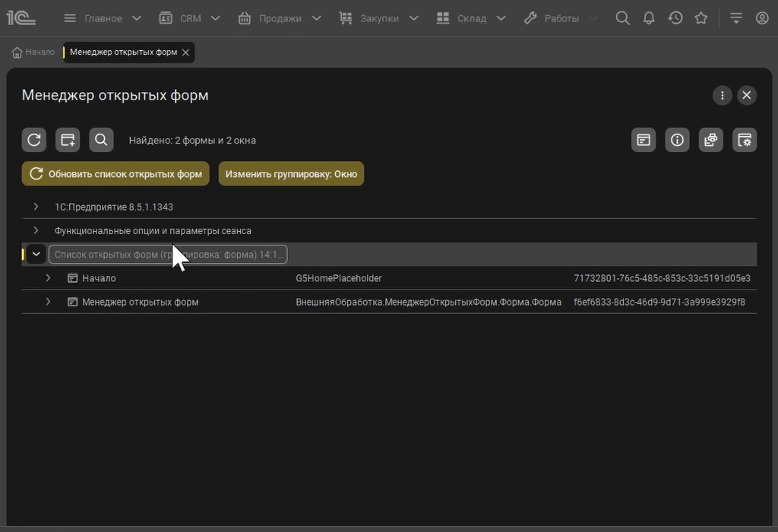778x532 pixels.
Task: Expand the Главное dropdown arrow
Action: coord(137,18)
